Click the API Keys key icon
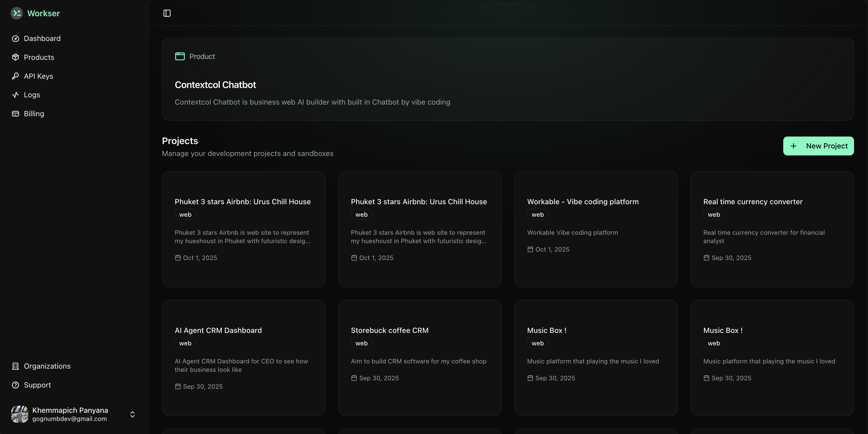Viewport: 868px width, 434px height. (15, 76)
